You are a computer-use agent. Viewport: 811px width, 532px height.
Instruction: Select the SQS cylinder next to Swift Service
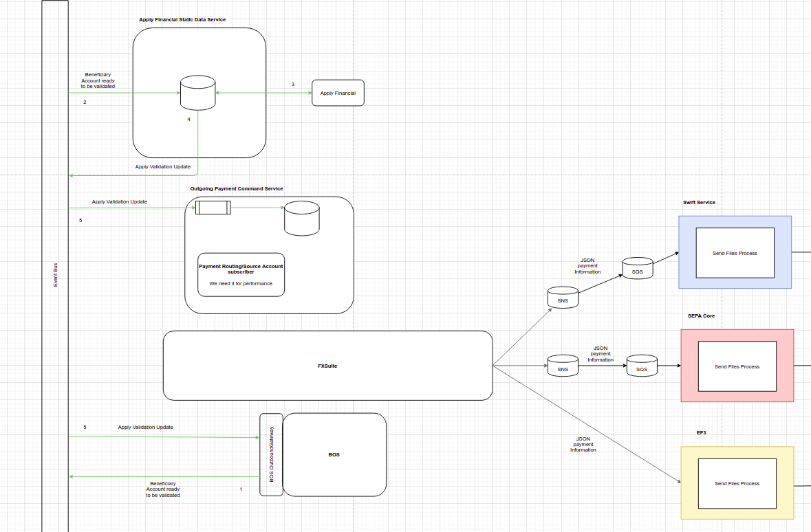[638, 269]
